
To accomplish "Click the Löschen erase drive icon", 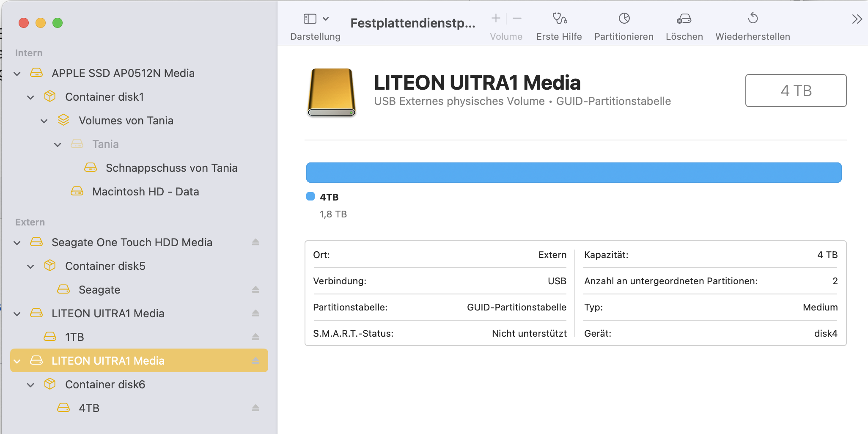I will coord(684,19).
